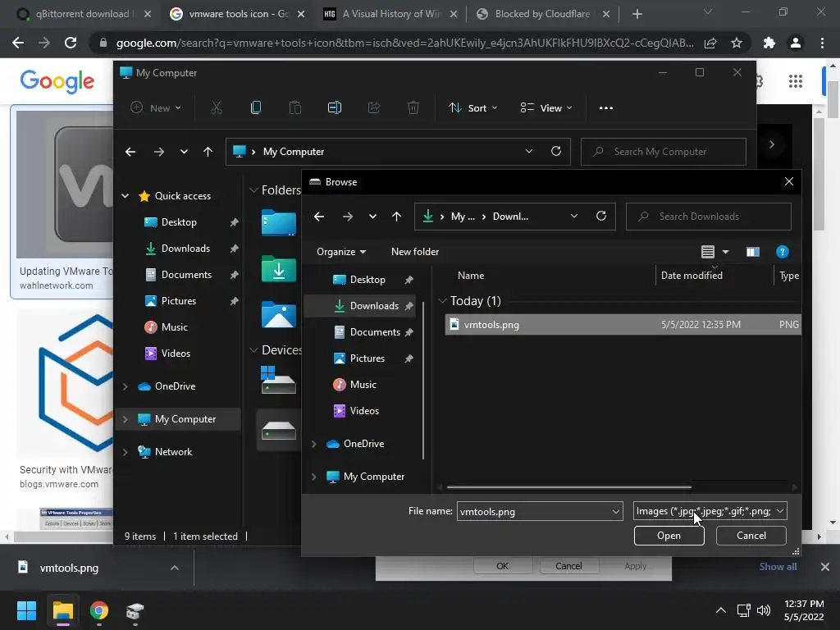Select Music in My Computer sidebar

[175, 326]
